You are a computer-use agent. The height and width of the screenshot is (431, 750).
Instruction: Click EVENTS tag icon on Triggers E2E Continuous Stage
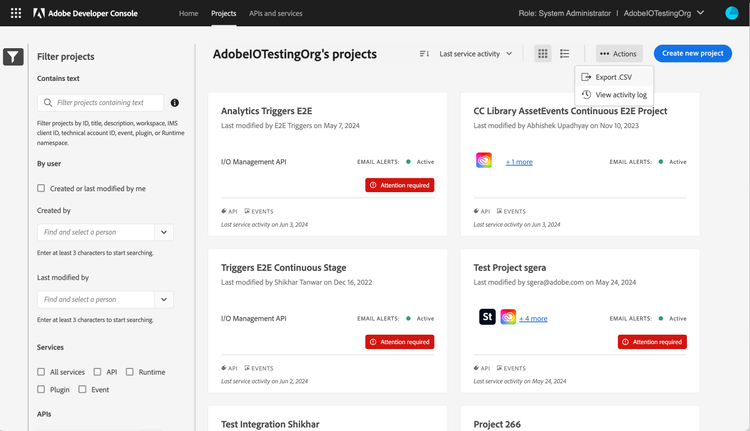247,368
